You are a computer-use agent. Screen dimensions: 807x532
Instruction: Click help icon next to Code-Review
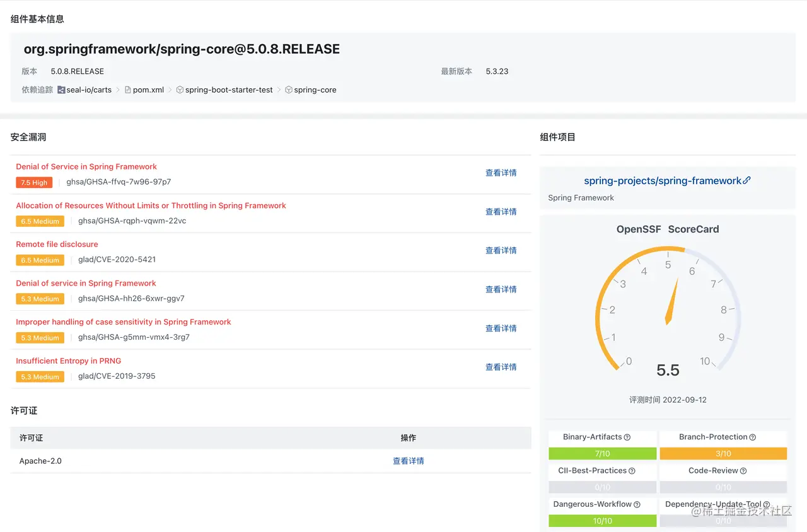(743, 471)
